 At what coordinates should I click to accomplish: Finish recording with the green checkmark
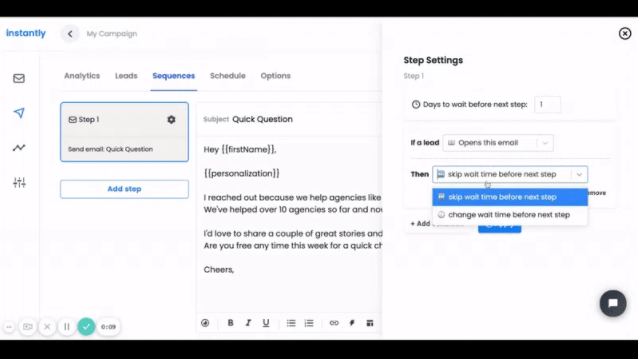86,327
